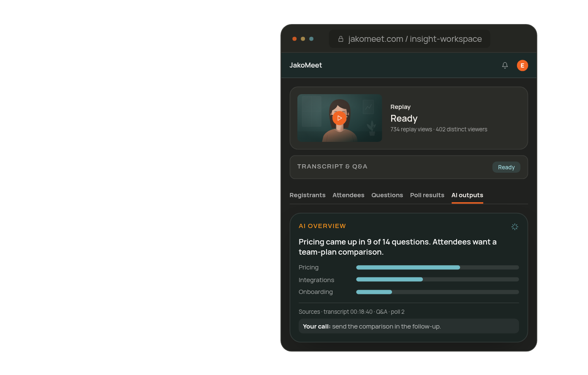Image resolution: width=588 pixels, height=375 pixels.
Task: Click the Ready badge for Transcript & Q&A
Action: click(x=506, y=167)
